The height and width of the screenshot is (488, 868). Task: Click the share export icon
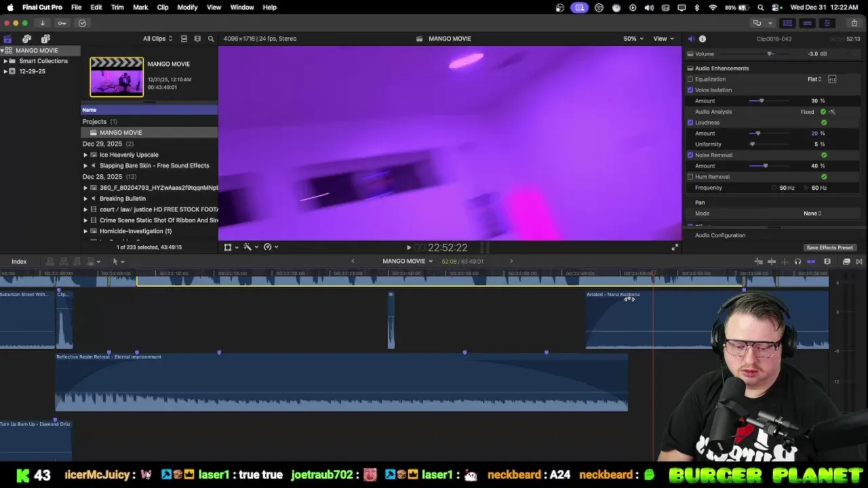point(854,23)
